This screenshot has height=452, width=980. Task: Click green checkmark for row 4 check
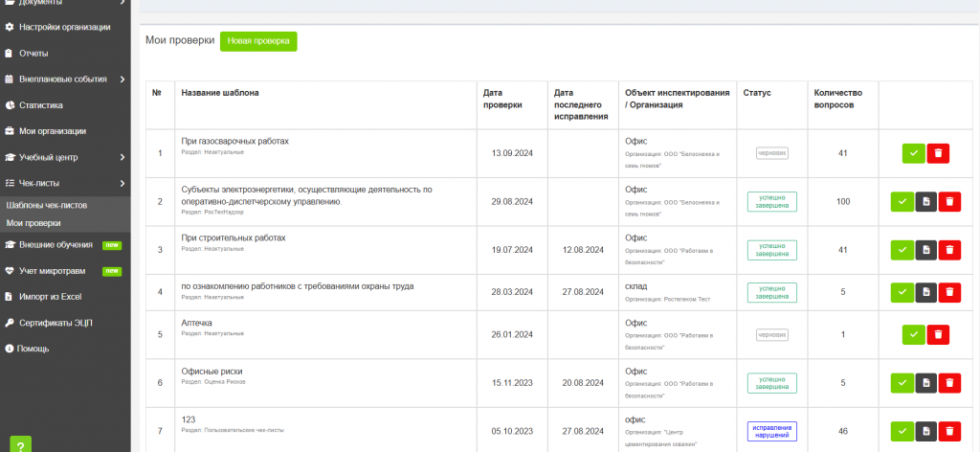coord(902,292)
